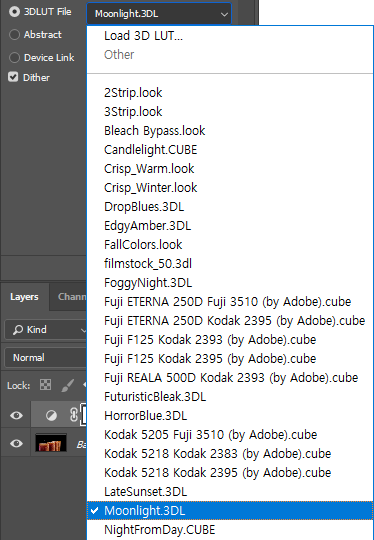Hide the Background layer with eye icon
Screen dimensions: 374x540
point(16,444)
